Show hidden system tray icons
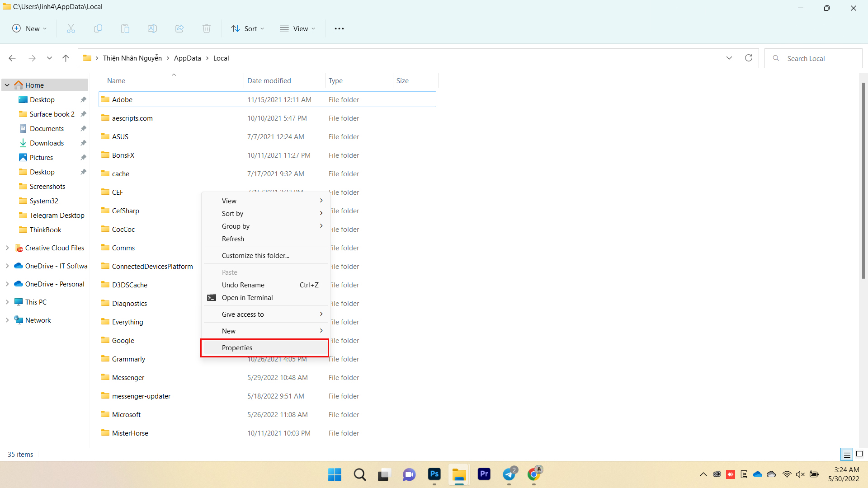Screen dimensions: 868x488 coord(703,474)
